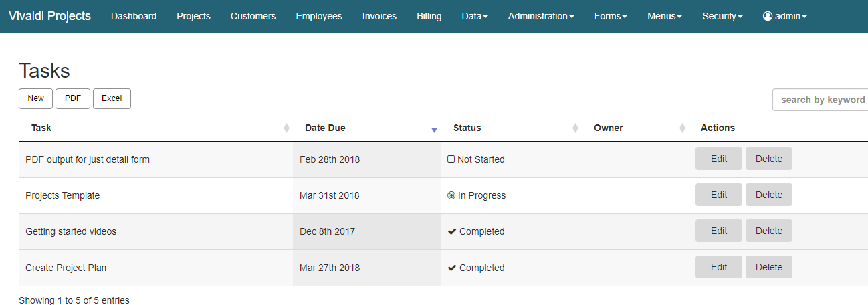Create a New task
This screenshot has height=305, width=868.
tap(35, 98)
